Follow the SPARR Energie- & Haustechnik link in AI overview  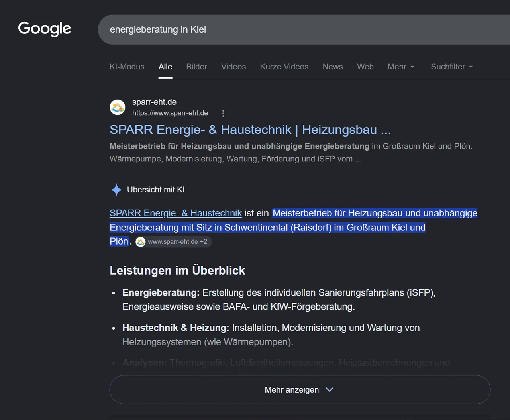click(176, 213)
